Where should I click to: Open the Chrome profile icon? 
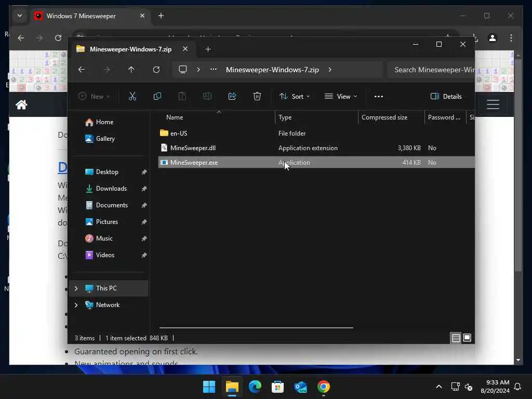pos(493,38)
